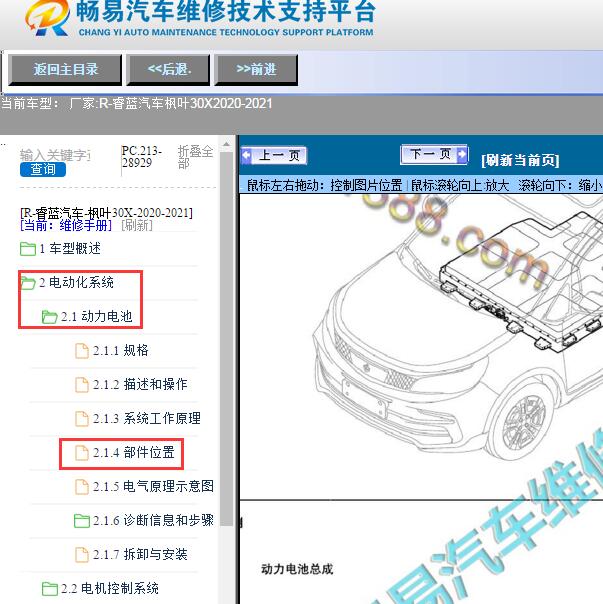This screenshot has height=604, width=603.
Task: Go back with the <<后退 button
Action: tap(168, 70)
